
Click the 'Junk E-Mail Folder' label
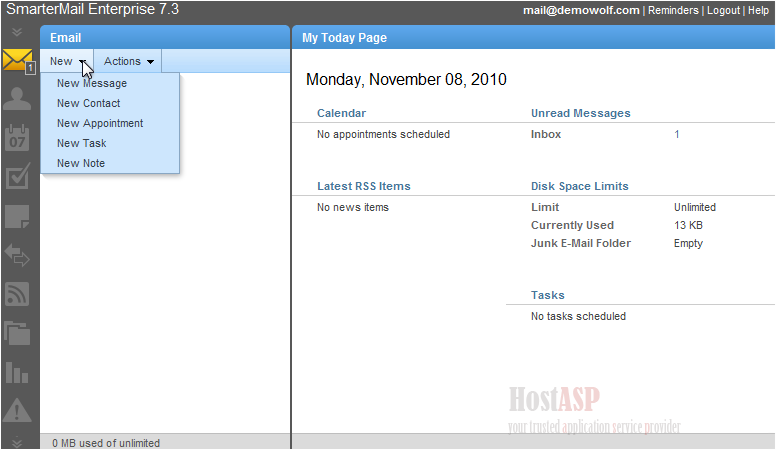click(x=581, y=243)
